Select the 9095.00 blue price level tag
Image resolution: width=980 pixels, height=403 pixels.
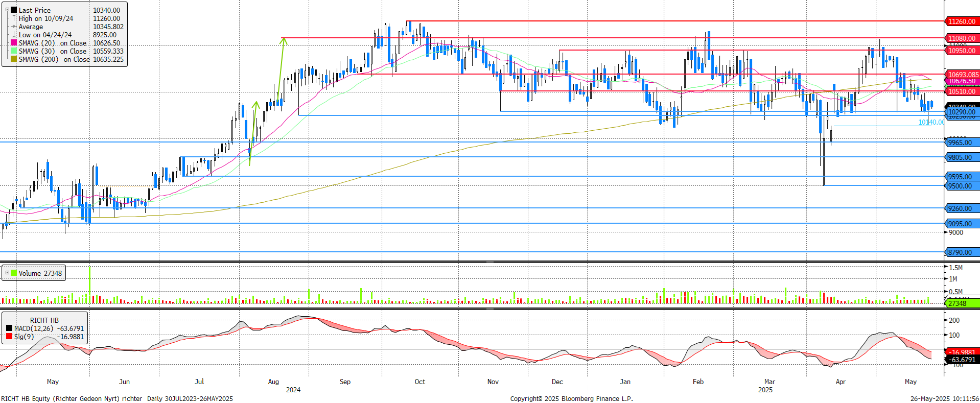tap(963, 224)
